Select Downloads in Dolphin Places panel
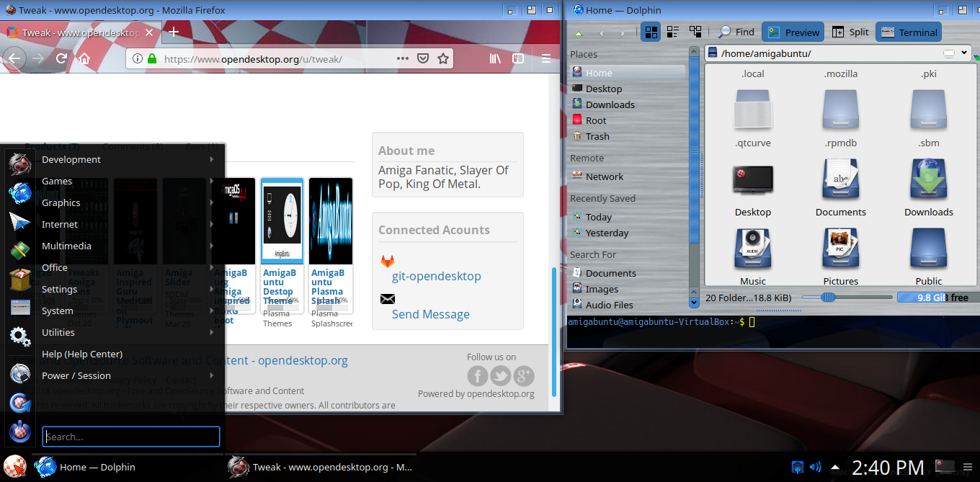The height and width of the screenshot is (482, 980). 627,104
